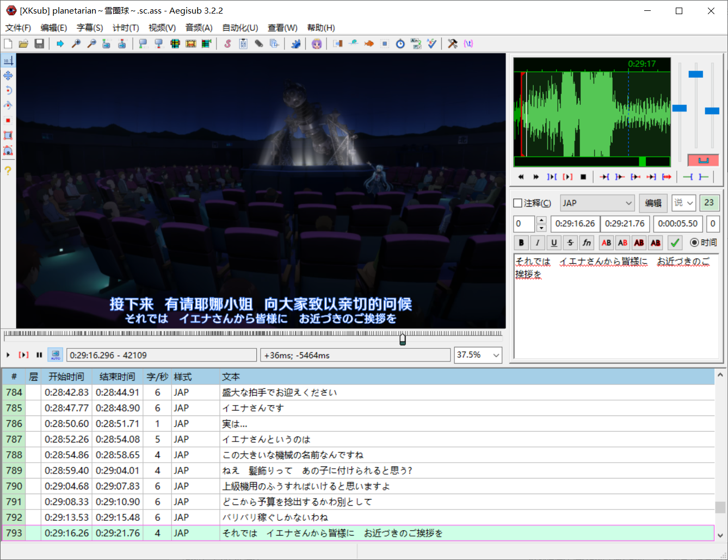Open the Fonts Collector icon
The width and height of the screenshot is (728, 560).
(274, 43)
